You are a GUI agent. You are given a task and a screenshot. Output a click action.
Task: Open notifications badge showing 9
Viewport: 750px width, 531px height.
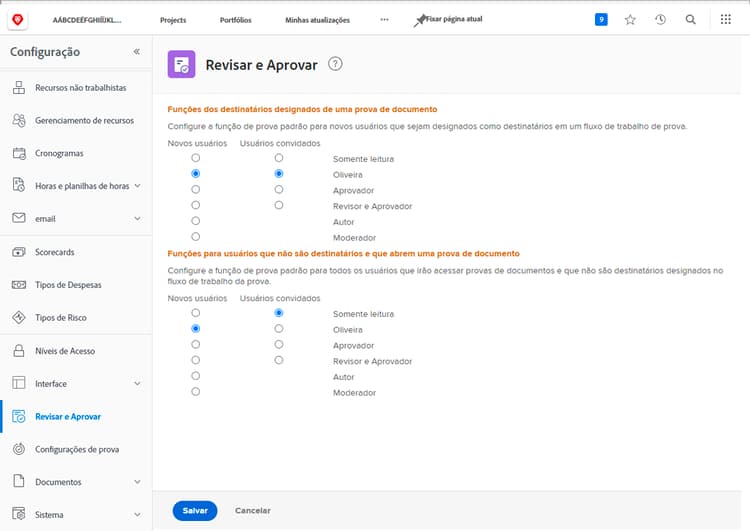coord(601,20)
